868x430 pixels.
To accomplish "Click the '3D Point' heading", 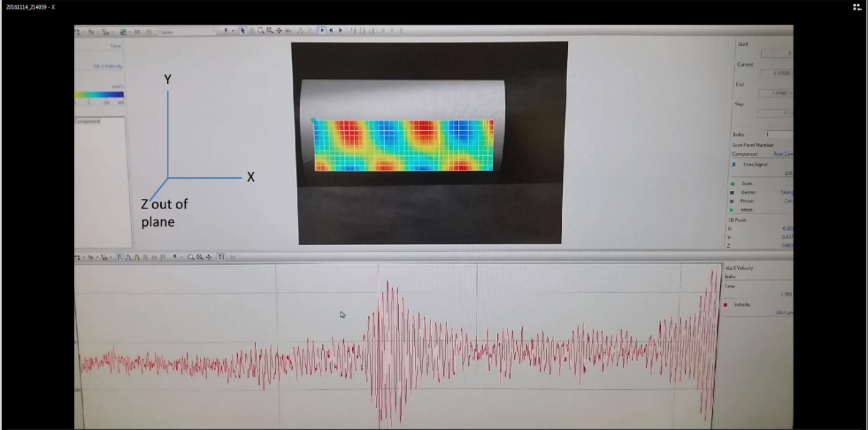I will 737,220.
